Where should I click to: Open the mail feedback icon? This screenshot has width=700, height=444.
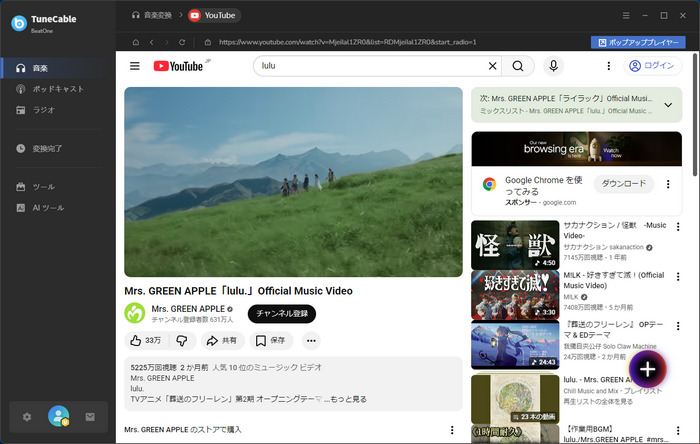click(x=90, y=416)
